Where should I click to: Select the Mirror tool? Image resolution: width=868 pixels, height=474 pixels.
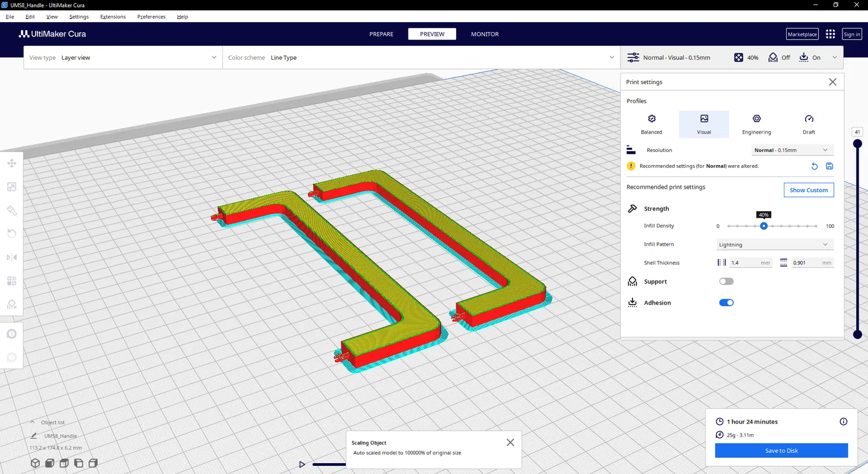pyautogui.click(x=11, y=257)
